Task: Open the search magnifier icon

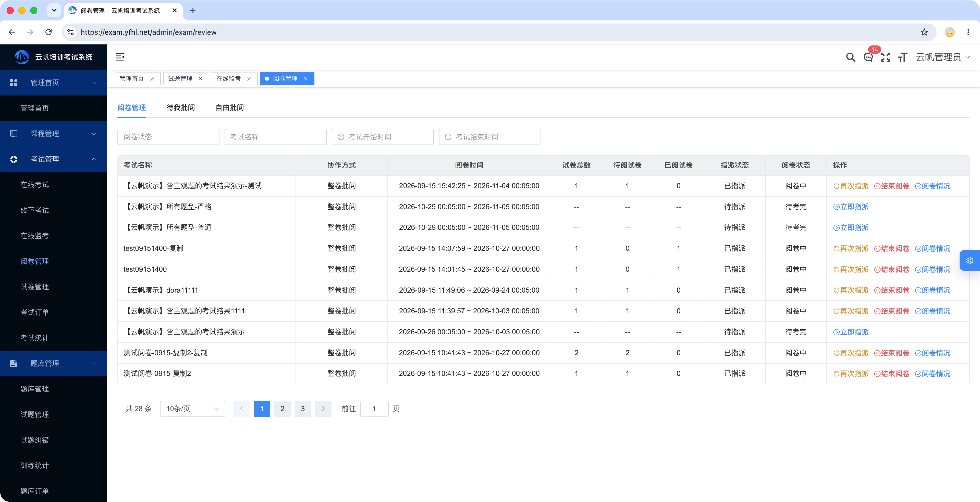Action: [851, 57]
